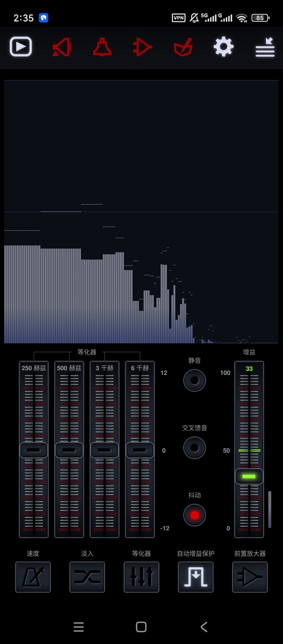Open the 等化器 sliders button
283x644 pixels.
pyautogui.click(x=141, y=577)
